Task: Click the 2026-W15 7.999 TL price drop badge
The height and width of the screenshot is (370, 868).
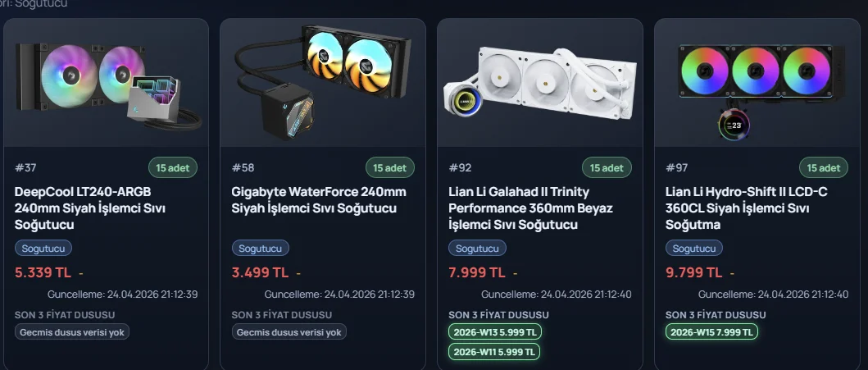Action: pyautogui.click(x=711, y=332)
